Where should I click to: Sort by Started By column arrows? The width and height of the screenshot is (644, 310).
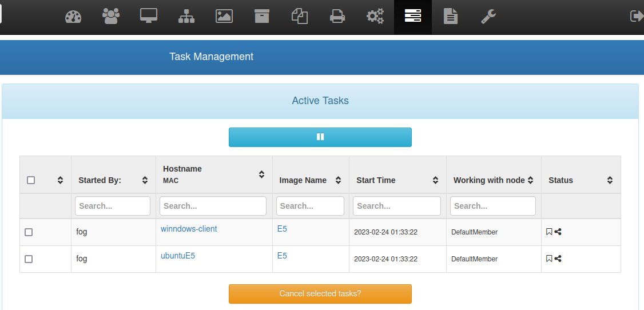pos(145,180)
